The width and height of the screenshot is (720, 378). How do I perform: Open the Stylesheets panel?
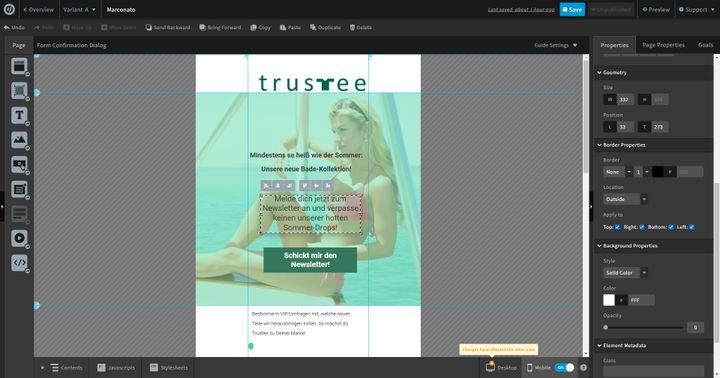(x=169, y=368)
